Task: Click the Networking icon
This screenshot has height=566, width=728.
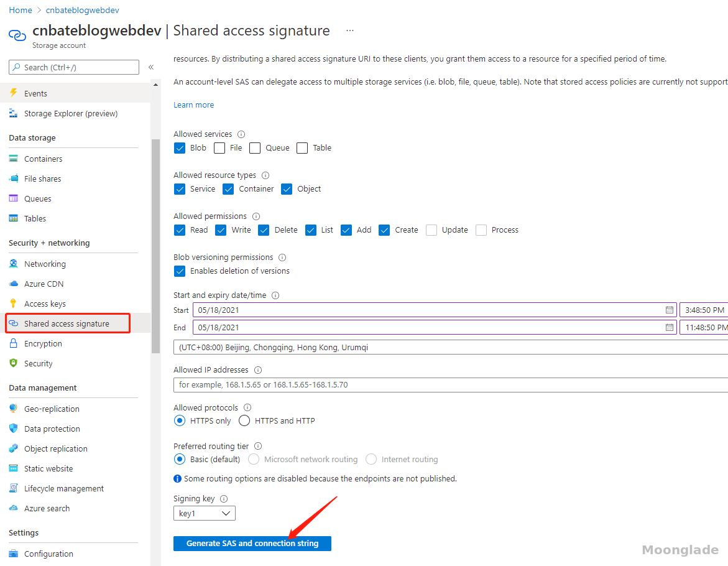Action: click(x=14, y=264)
